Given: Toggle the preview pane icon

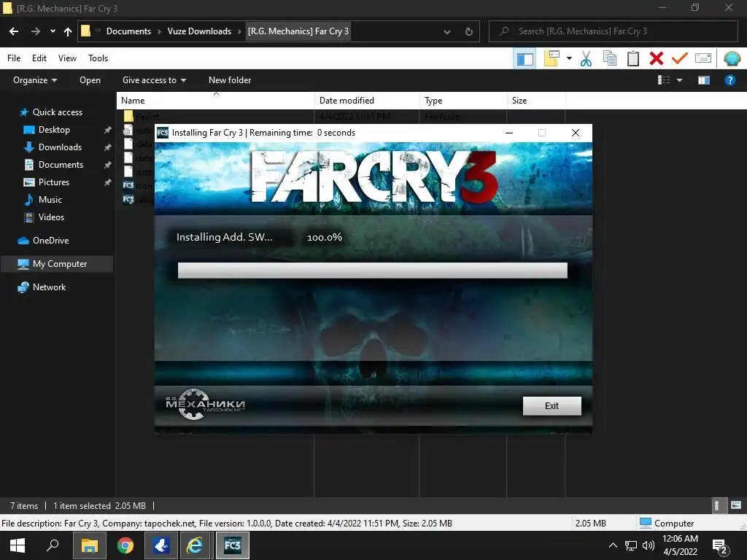Looking at the screenshot, I should pos(704,80).
